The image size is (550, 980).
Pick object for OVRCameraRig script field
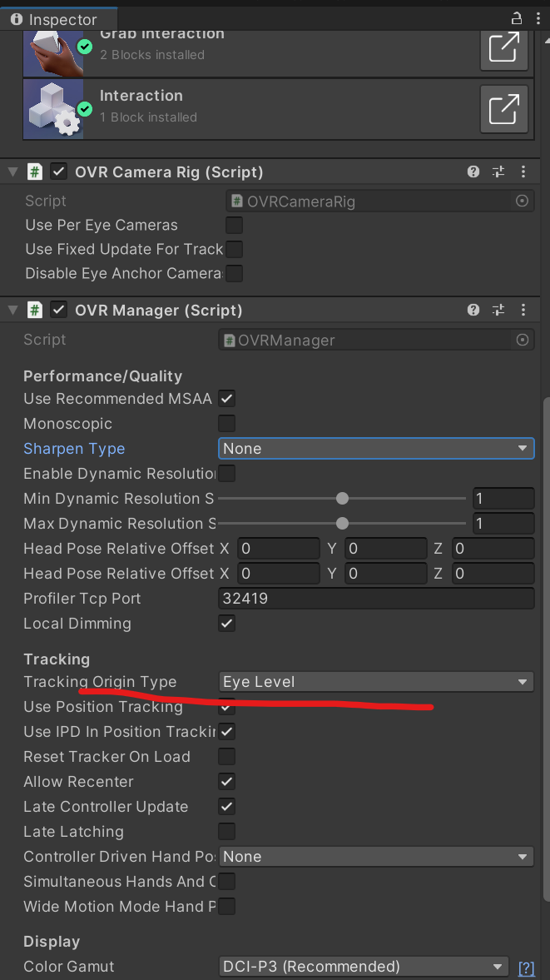[x=523, y=201]
